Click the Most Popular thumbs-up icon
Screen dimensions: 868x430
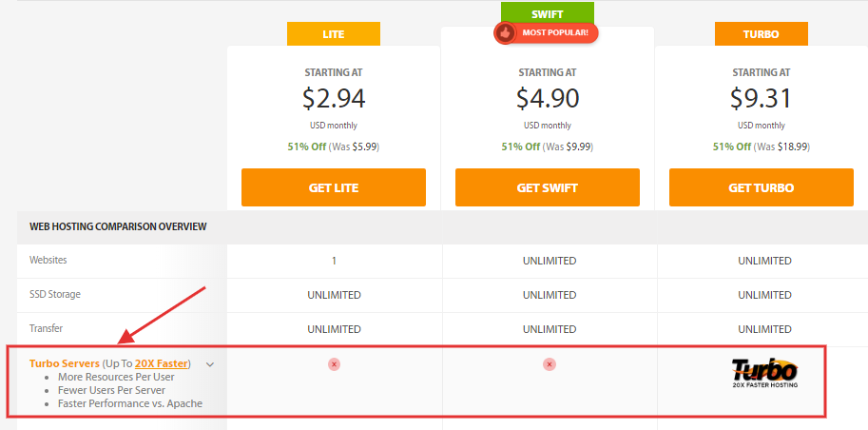pos(504,33)
